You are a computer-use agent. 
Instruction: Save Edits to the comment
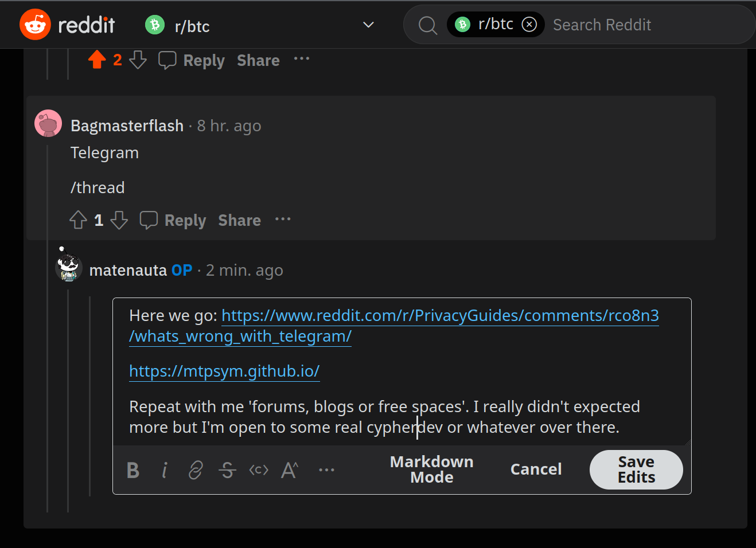coord(636,469)
